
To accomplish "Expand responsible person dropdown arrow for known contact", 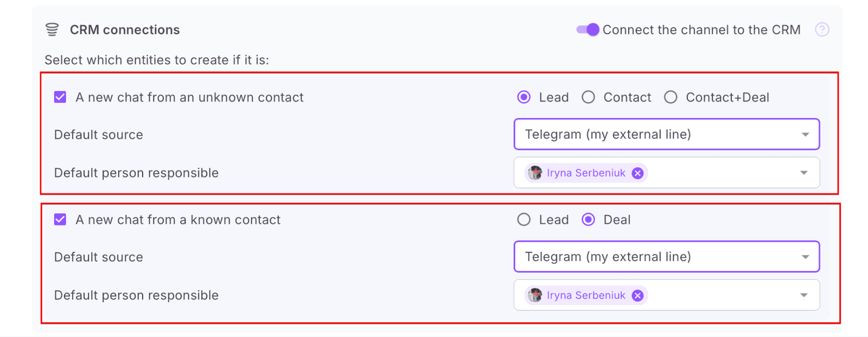I will coord(804,296).
